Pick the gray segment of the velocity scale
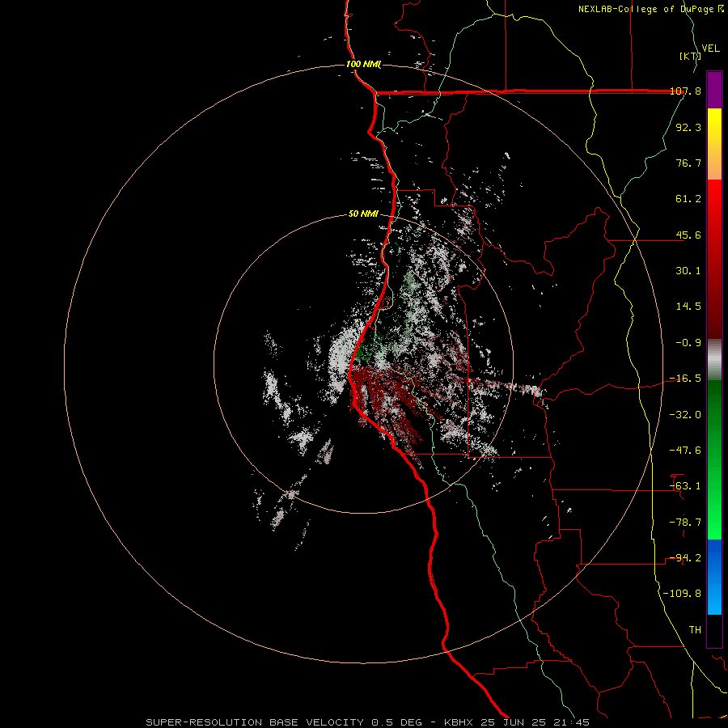This screenshot has height=728, width=728. tap(714, 359)
